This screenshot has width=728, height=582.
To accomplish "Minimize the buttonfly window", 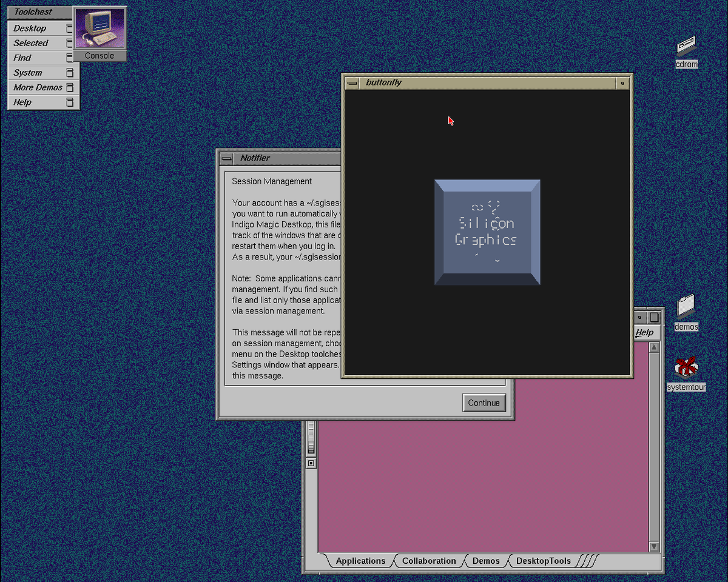I will coord(622,83).
